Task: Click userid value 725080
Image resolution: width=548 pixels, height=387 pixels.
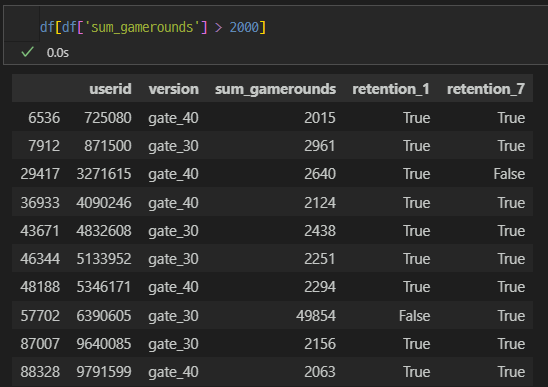Action: [108, 118]
